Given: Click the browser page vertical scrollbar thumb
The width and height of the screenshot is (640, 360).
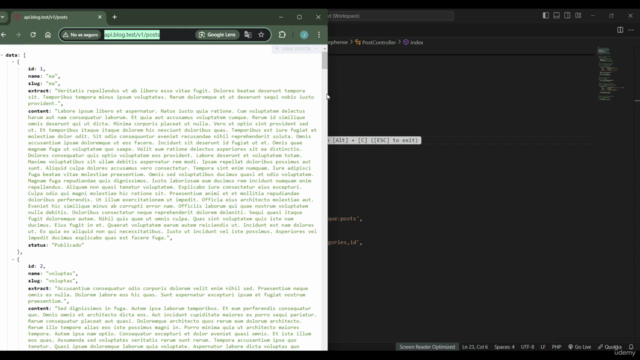Looking at the screenshot, I should point(324,60).
